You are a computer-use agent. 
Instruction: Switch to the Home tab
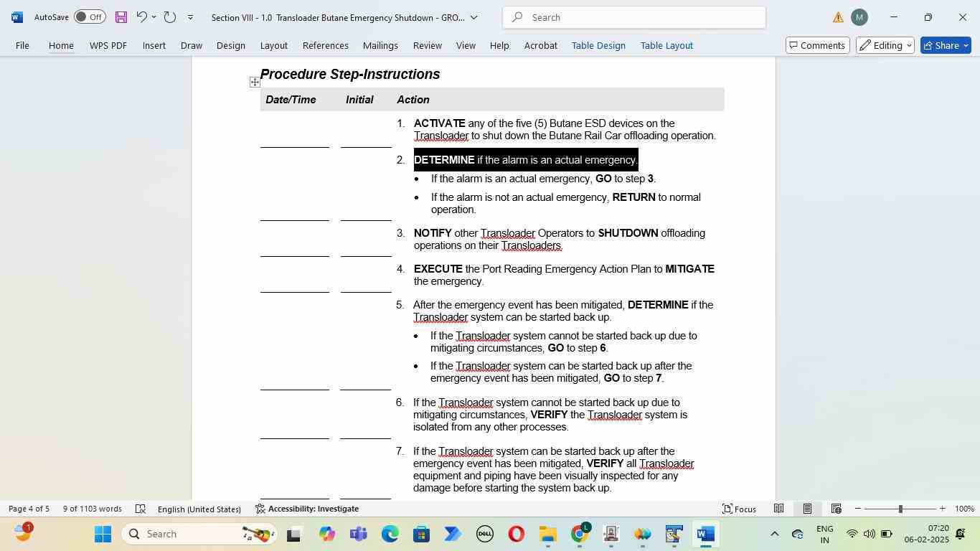click(61, 45)
